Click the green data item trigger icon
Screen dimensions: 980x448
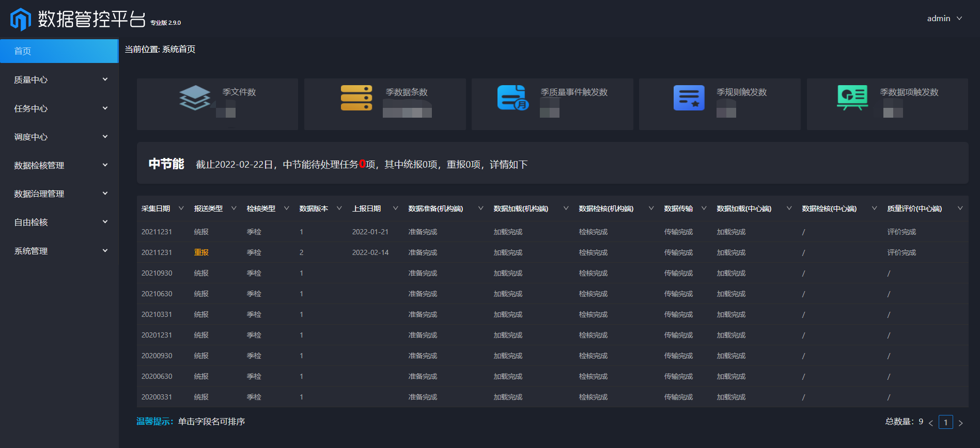click(852, 98)
